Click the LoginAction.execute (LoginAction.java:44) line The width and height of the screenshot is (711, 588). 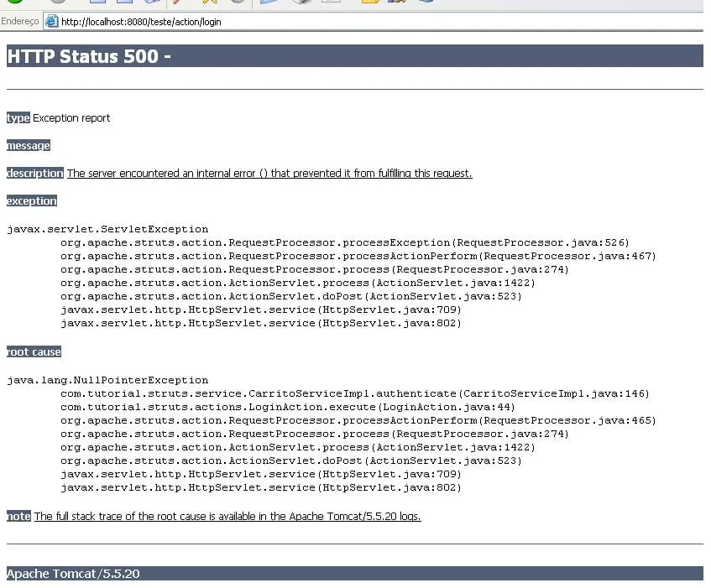287,408
